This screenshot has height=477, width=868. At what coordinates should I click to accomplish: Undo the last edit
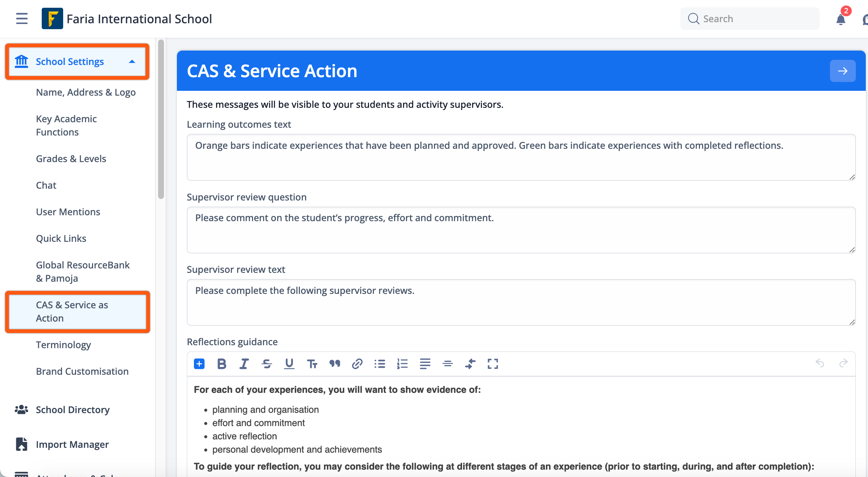(x=820, y=363)
